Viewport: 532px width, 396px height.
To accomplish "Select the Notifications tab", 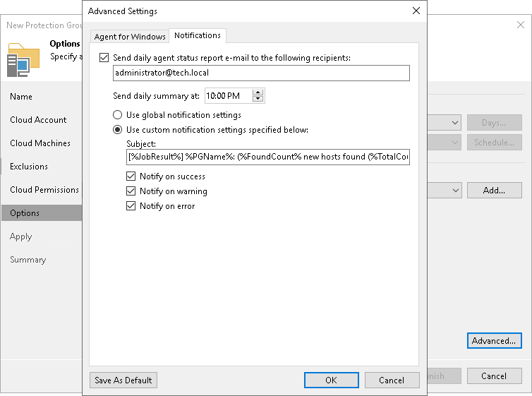I will click(x=198, y=35).
